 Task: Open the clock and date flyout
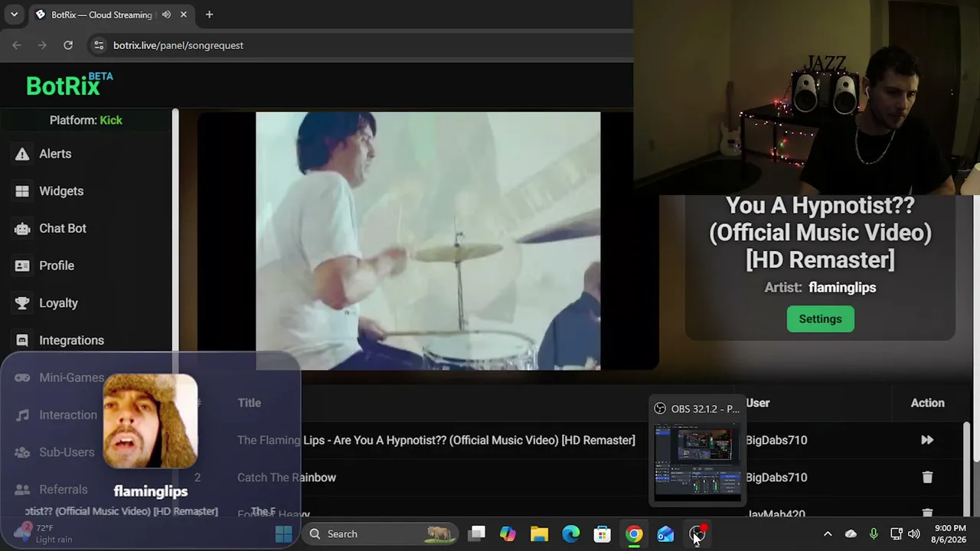pyautogui.click(x=949, y=534)
